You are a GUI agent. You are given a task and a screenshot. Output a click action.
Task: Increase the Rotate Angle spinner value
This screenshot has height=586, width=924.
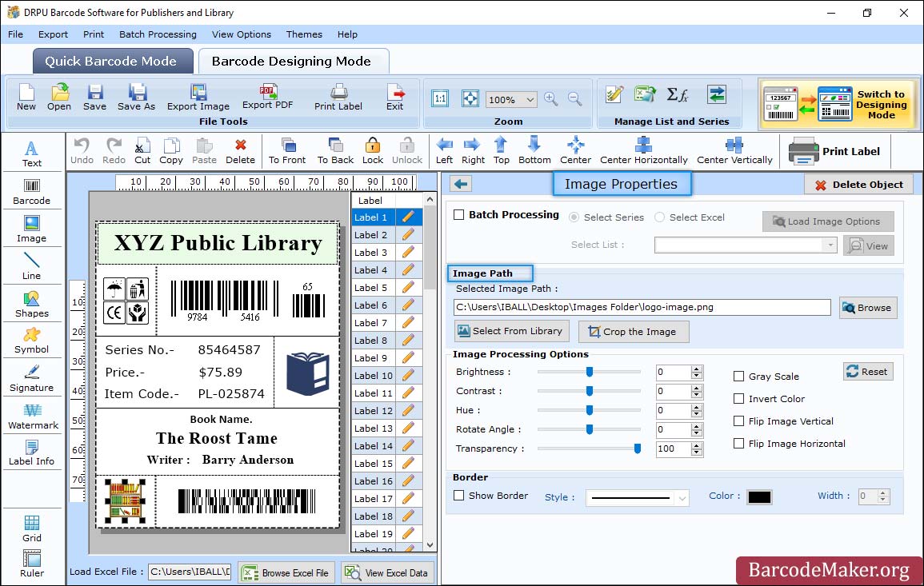697,426
